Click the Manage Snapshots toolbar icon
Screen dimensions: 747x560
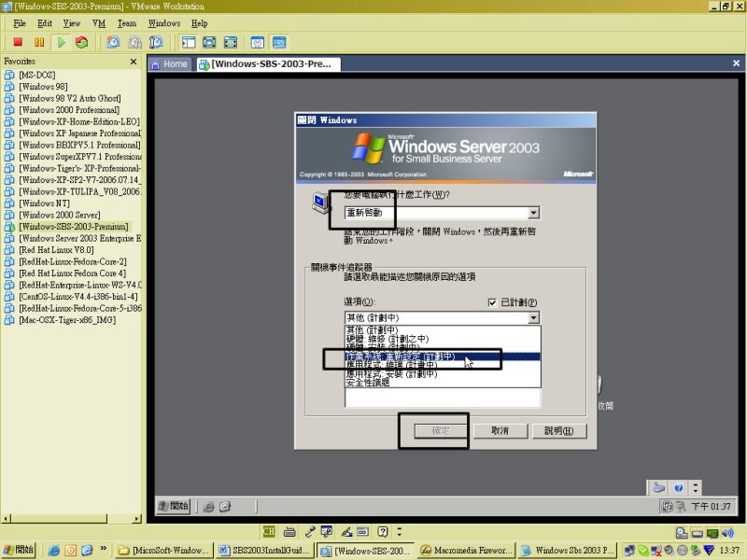point(156,42)
